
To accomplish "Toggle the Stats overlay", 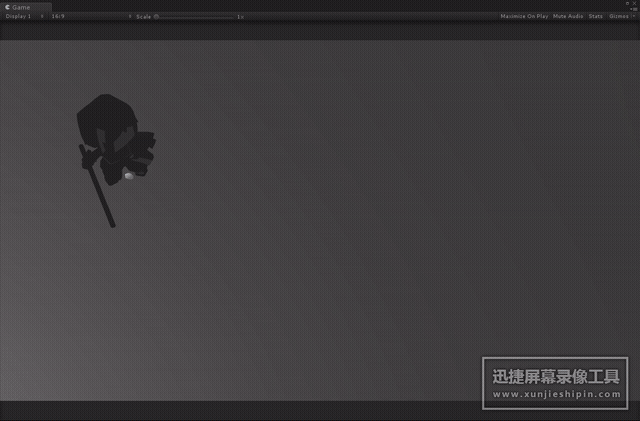I will pos(596,16).
